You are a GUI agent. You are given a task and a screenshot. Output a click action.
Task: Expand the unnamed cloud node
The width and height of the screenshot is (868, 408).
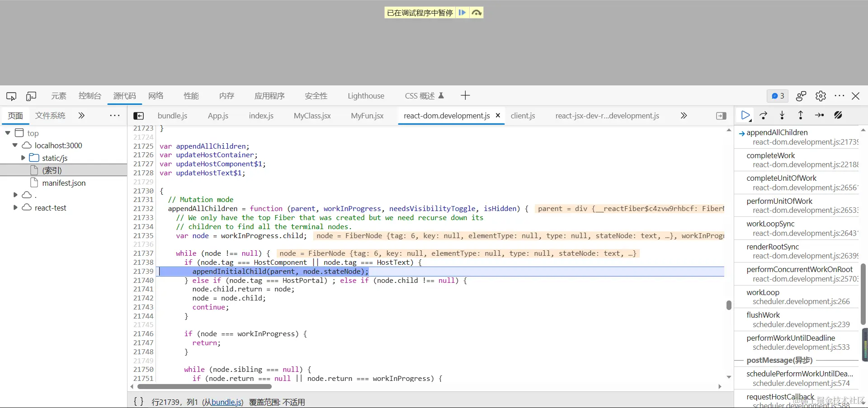[x=15, y=195]
